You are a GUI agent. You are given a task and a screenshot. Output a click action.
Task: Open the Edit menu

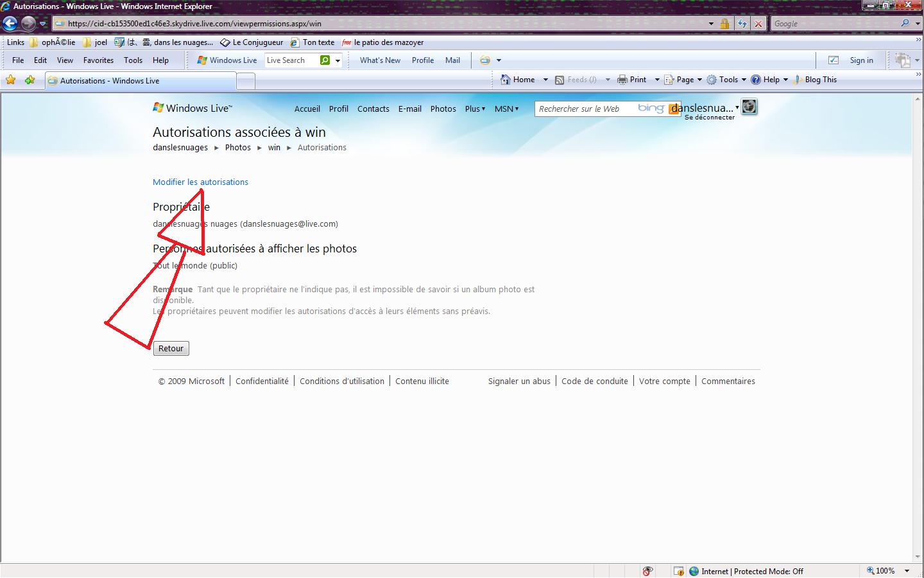click(x=40, y=60)
